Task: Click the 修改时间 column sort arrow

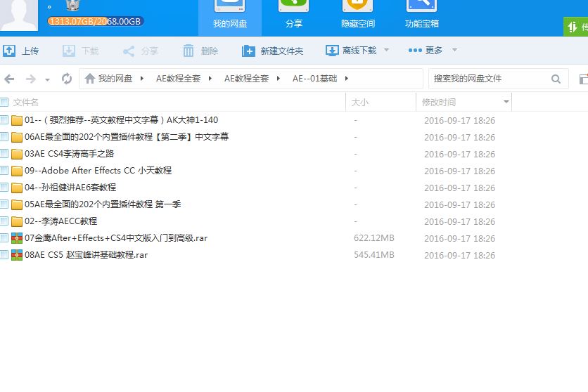Action: (x=506, y=103)
